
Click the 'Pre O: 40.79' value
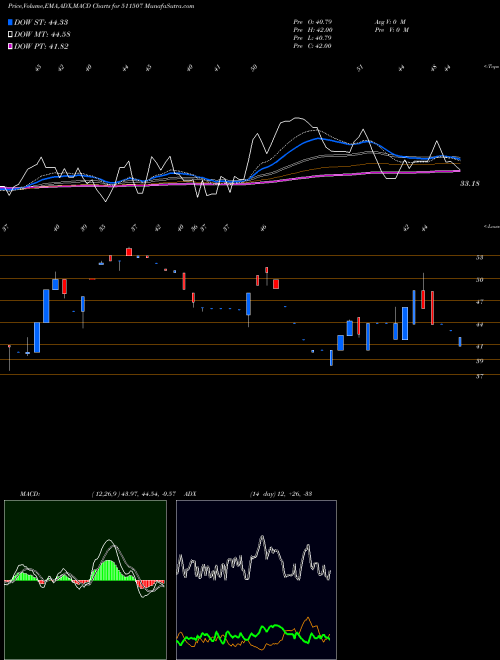(x=313, y=22)
